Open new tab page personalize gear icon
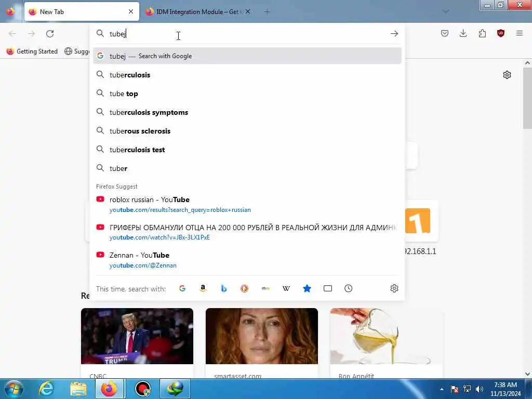This screenshot has width=532, height=399. coord(507,75)
